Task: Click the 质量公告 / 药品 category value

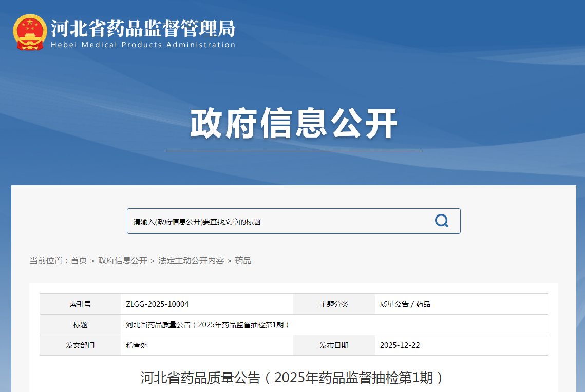Action: pyautogui.click(x=405, y=304)
